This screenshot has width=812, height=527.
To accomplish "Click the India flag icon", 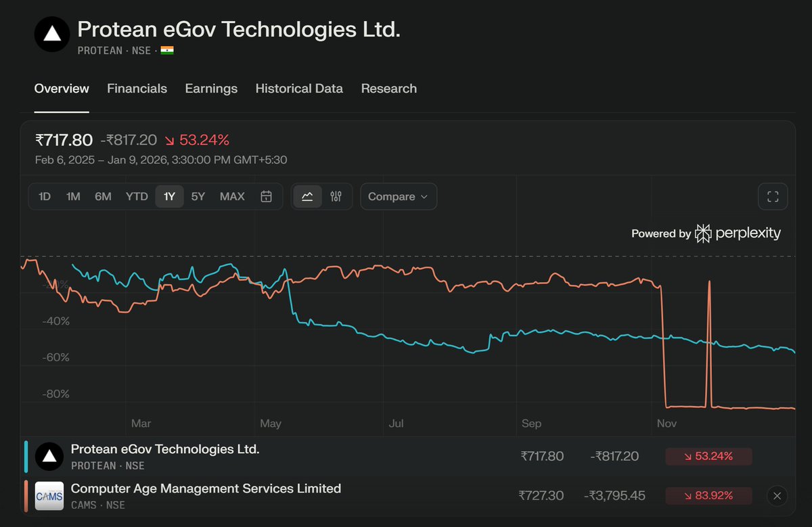I will 167,51.
